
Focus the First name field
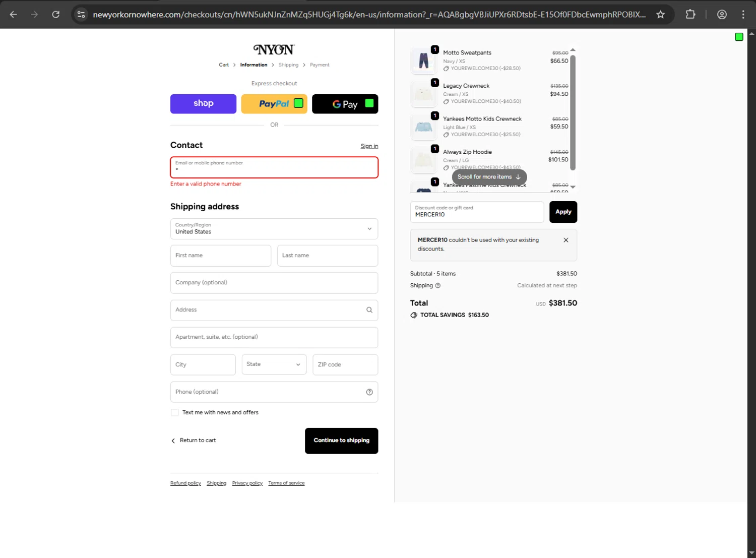click(x=221, y=256)
